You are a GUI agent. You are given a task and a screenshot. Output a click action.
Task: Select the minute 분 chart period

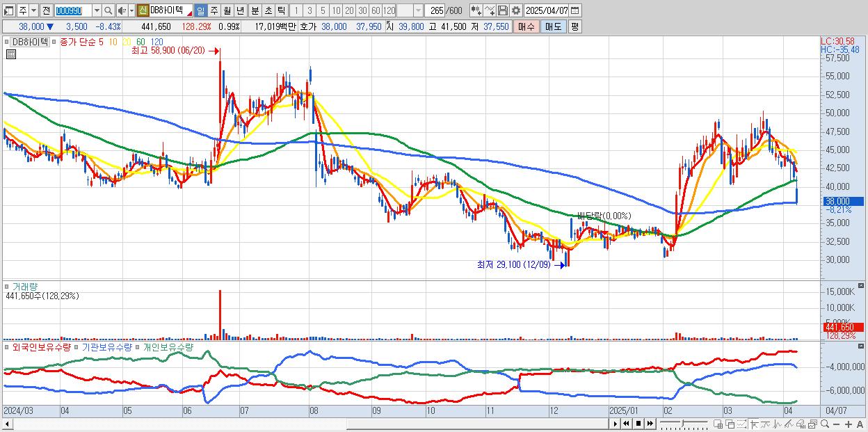coord(255,10)
